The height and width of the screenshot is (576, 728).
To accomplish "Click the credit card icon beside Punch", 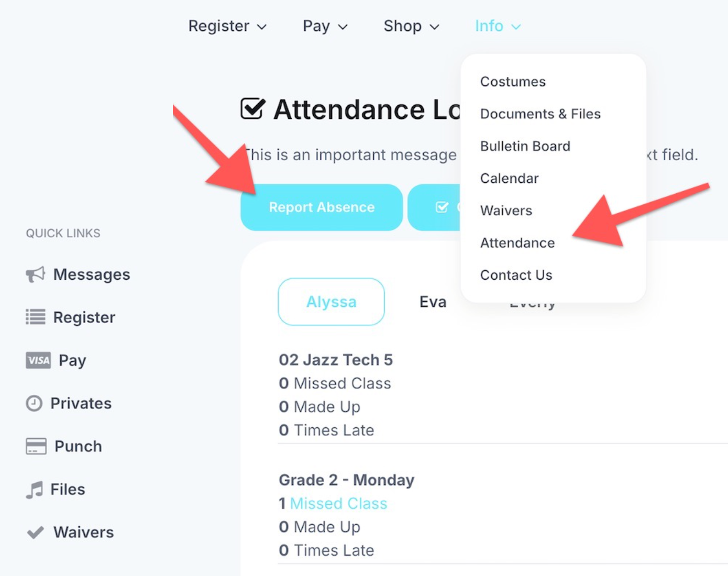I will pos(36,446).
